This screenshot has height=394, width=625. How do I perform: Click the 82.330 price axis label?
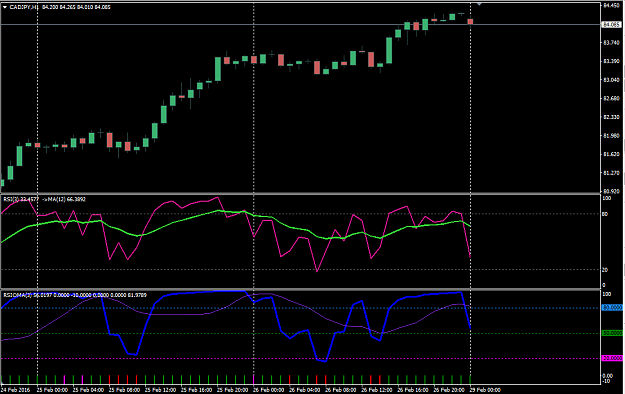[x=611, y=117]
